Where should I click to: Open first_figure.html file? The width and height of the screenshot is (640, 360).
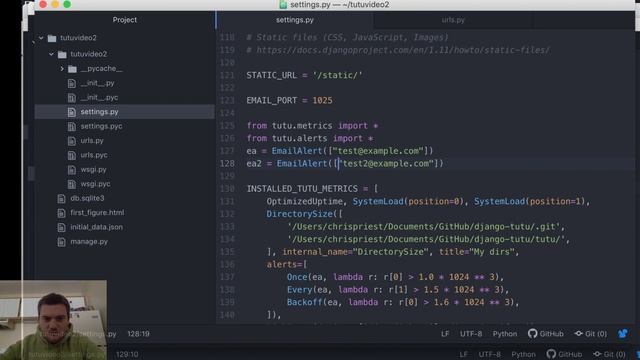coord(97,213)
